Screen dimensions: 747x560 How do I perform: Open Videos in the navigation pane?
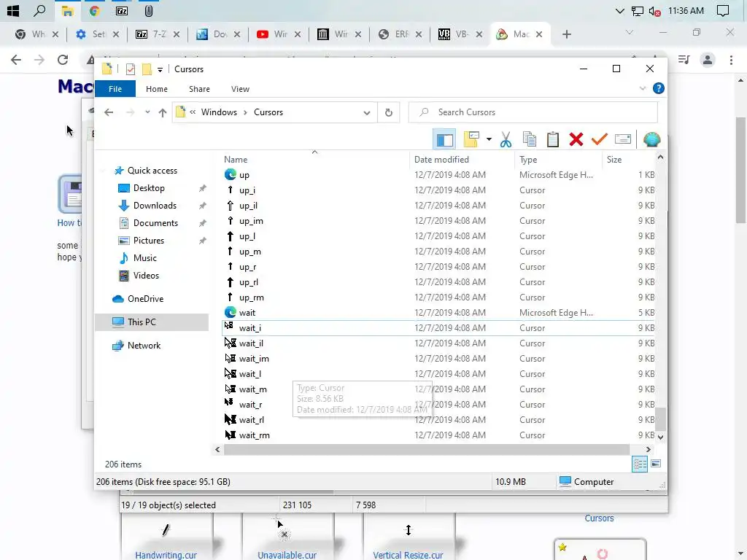146,276
